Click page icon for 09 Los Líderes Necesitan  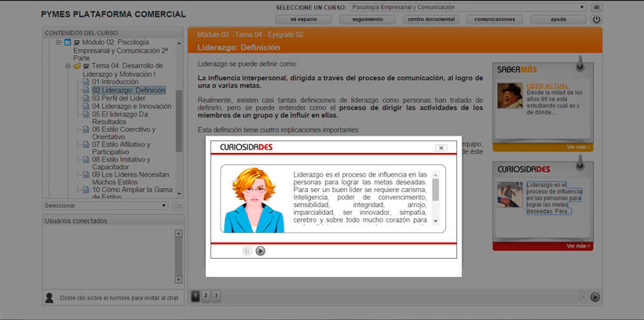pos(86,175)
